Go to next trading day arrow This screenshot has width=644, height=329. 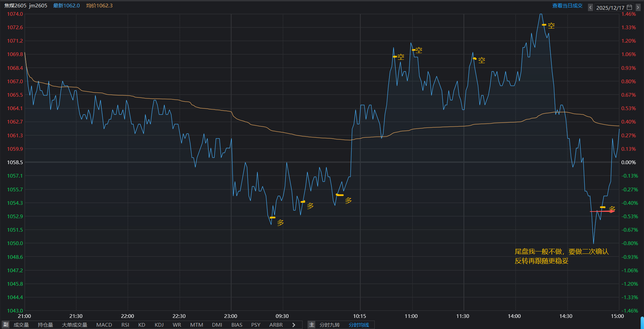pos(638,7)
